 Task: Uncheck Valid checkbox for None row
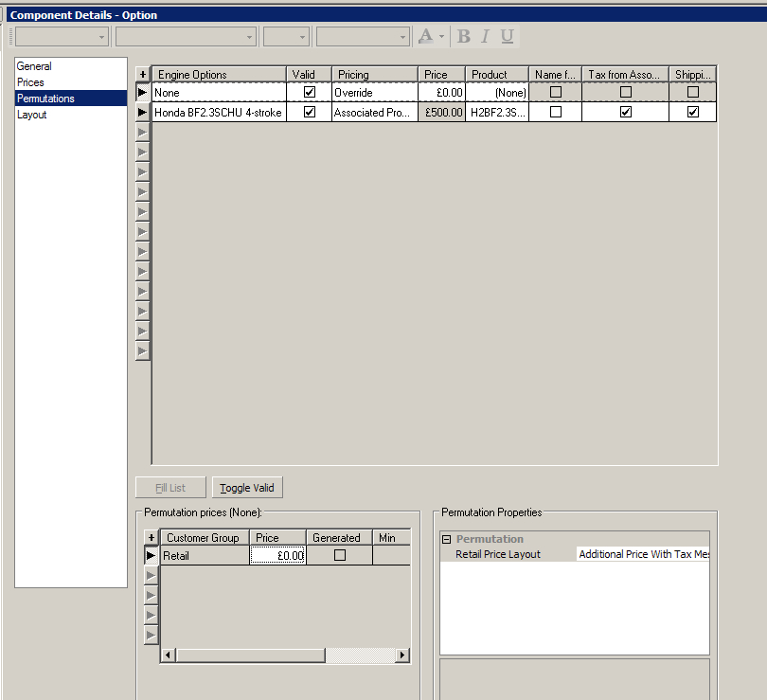click(x=310, y=93)
